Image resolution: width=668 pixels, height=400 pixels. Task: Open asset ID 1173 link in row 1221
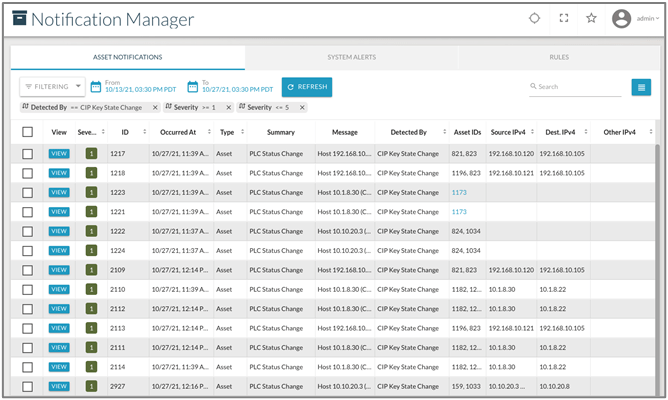pos(459,212)
